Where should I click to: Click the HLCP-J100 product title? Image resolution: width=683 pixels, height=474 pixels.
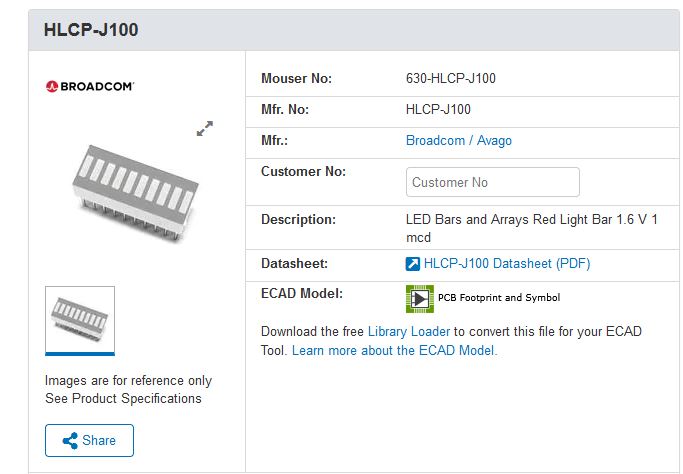tap(91, 30)
